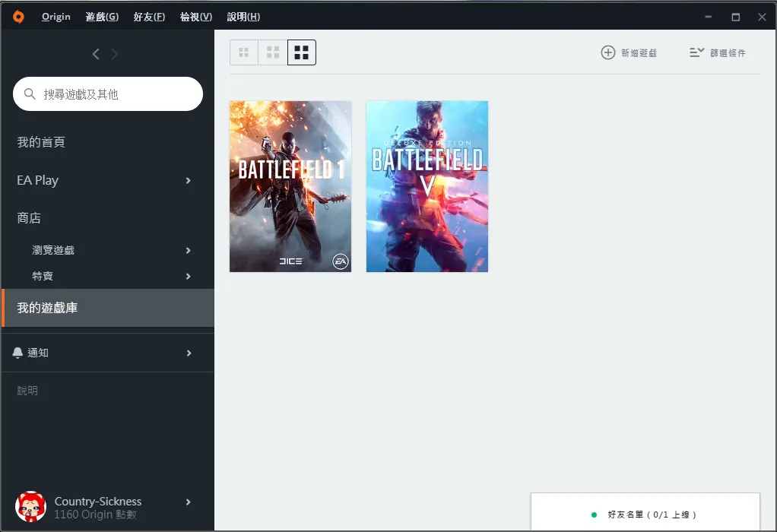
Task: Open the 說明 link in the sidebar
Action: 27,391
